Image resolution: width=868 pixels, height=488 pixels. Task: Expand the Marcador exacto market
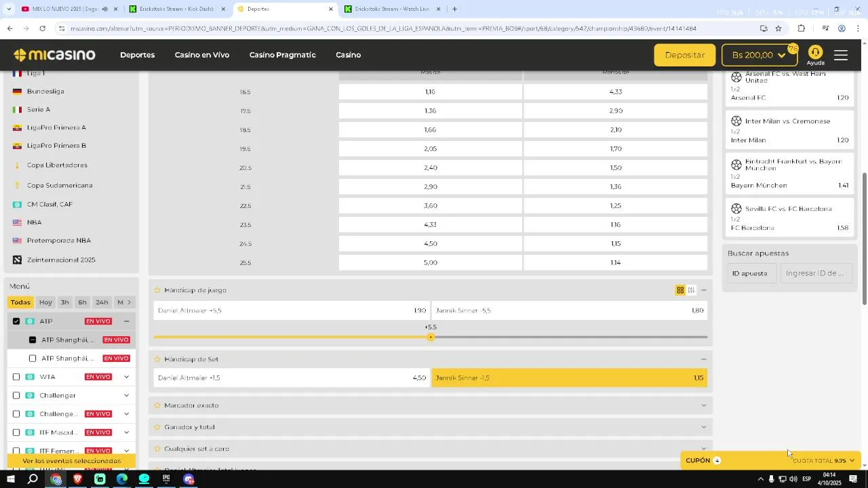[703, 405]
